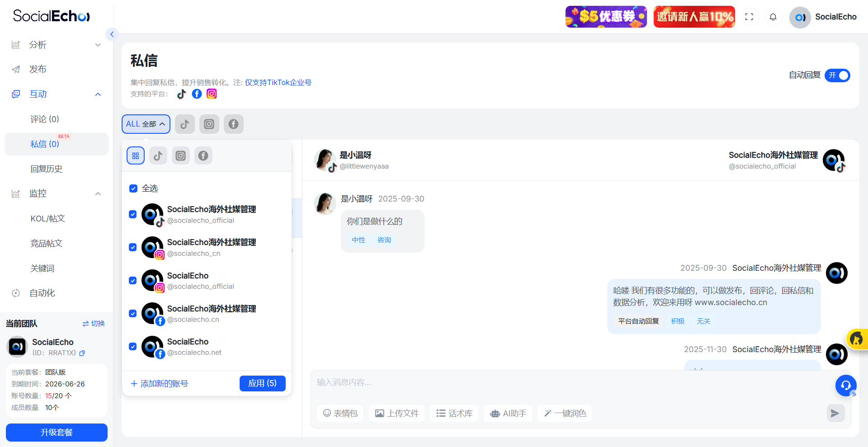Filter messages by TikTok in top bar
The height and width of the screenshot is (447, 868).
coord(185,124)
